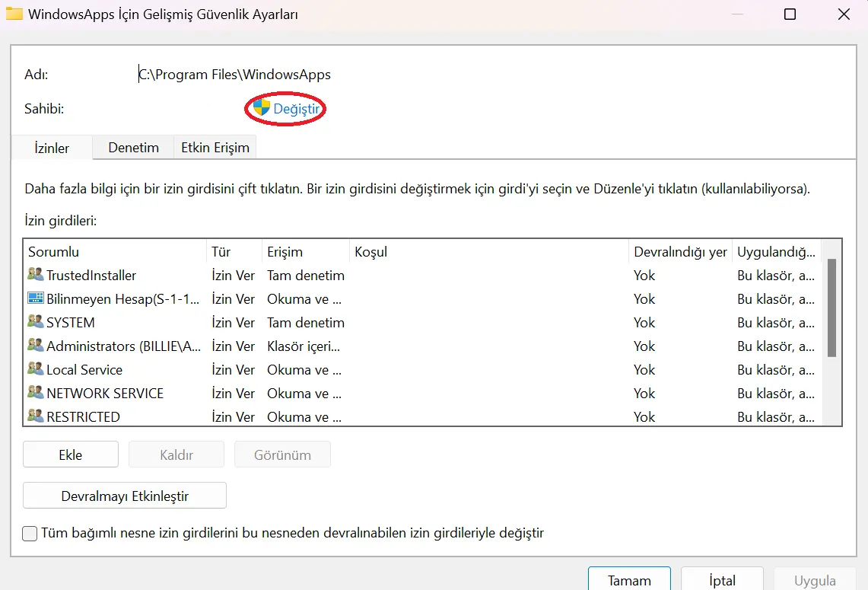Click the Administrators user group icon

point(36,345)
